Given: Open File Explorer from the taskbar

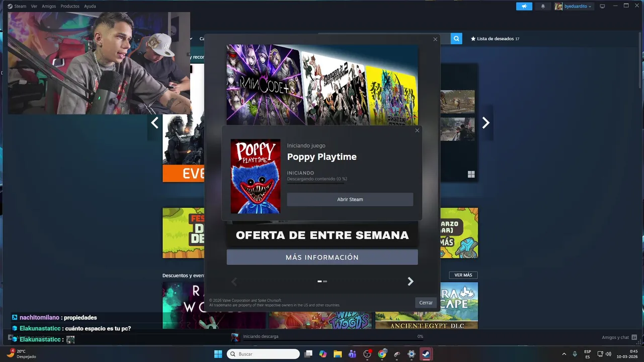Looking at the screenshot, I should point(338,354).
